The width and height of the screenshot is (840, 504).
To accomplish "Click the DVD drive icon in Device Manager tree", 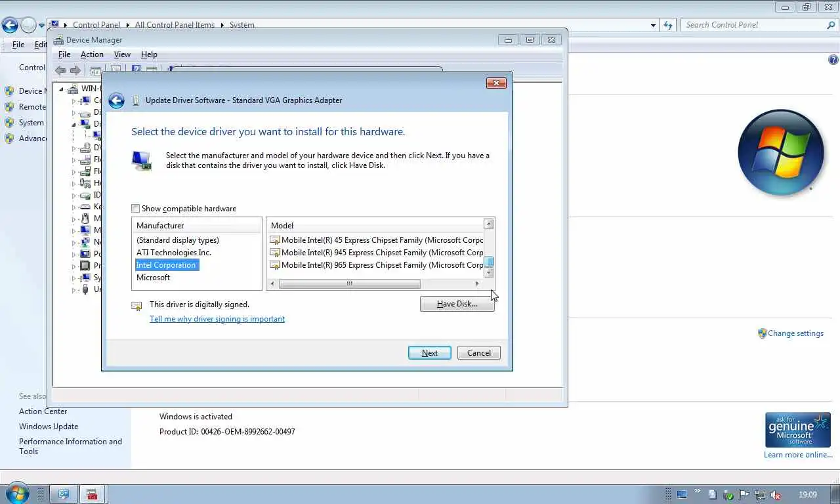I will point(85,148).
